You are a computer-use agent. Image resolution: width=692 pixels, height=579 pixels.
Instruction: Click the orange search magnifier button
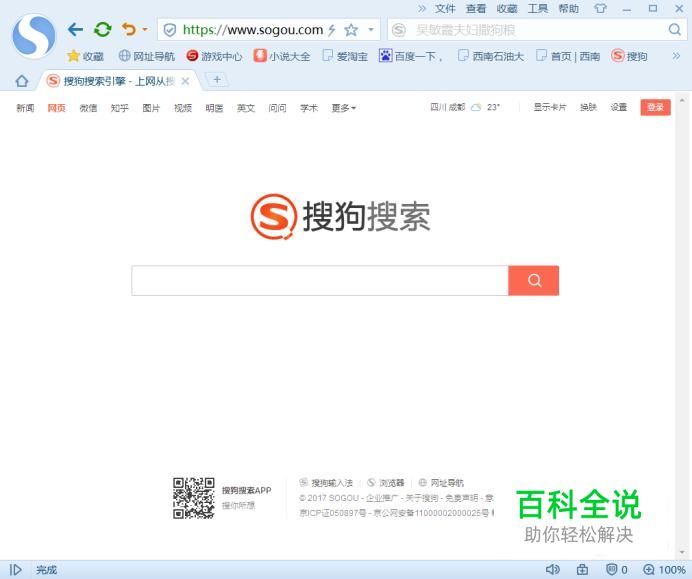pos(534,280)
